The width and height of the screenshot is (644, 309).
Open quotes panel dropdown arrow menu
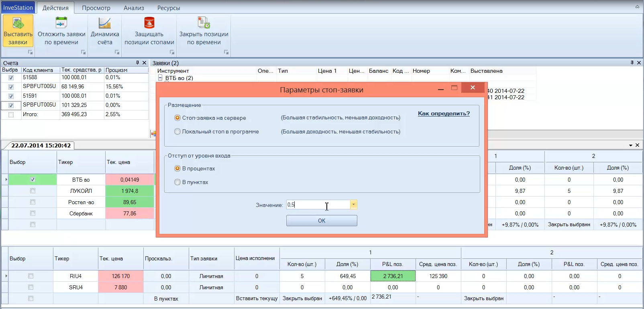[631, 145]
